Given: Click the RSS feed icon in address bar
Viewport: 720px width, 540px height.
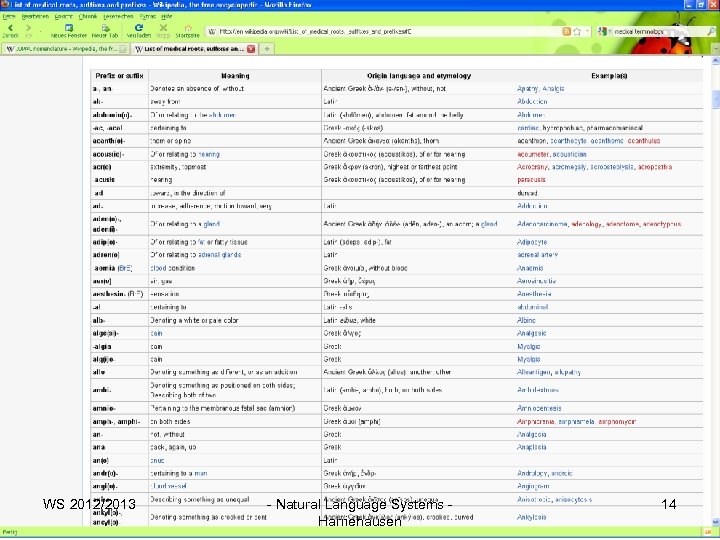Looking at the screenshot, I should (567, 31).
